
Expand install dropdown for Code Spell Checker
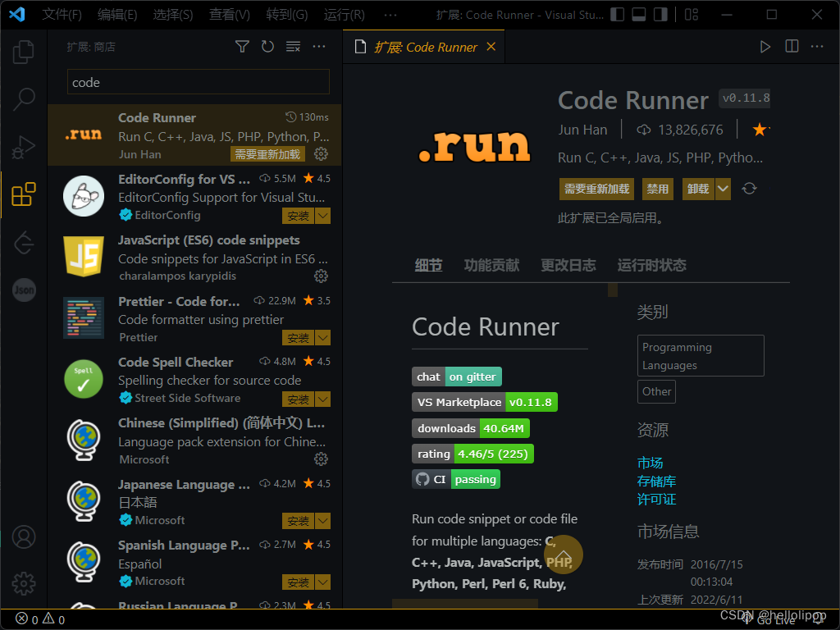323,399
